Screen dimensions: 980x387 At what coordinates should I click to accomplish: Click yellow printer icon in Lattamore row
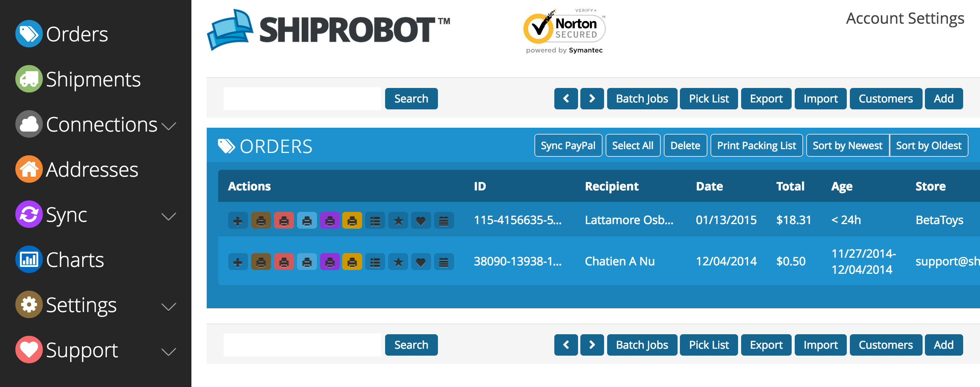pyautogui.click(x=352, y=221)
